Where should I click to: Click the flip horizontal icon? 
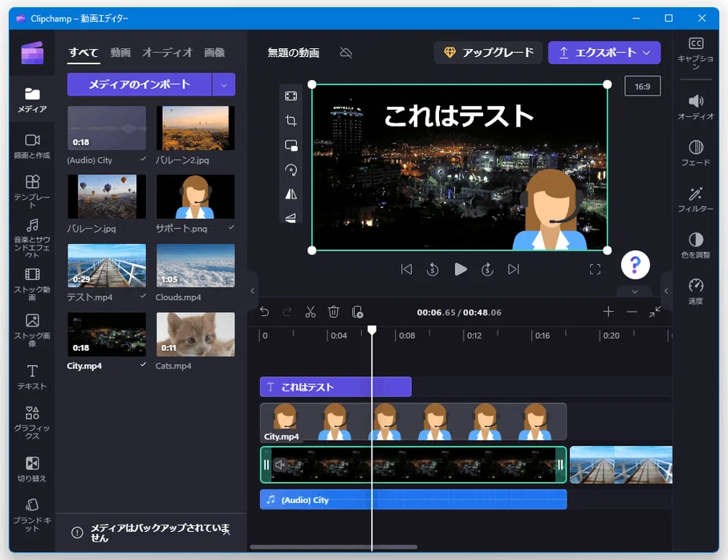[x=291, y=194]
